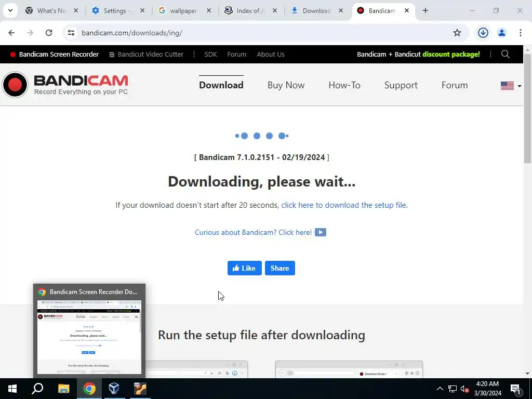
Task: Select Support in main navigation
Action: point(401,85)
